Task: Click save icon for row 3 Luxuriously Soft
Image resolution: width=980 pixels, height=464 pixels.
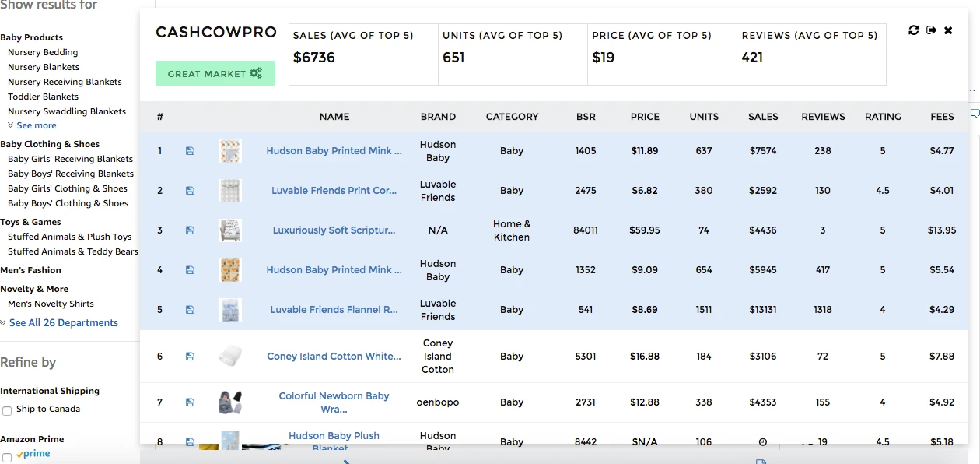Action: point(190,230)
